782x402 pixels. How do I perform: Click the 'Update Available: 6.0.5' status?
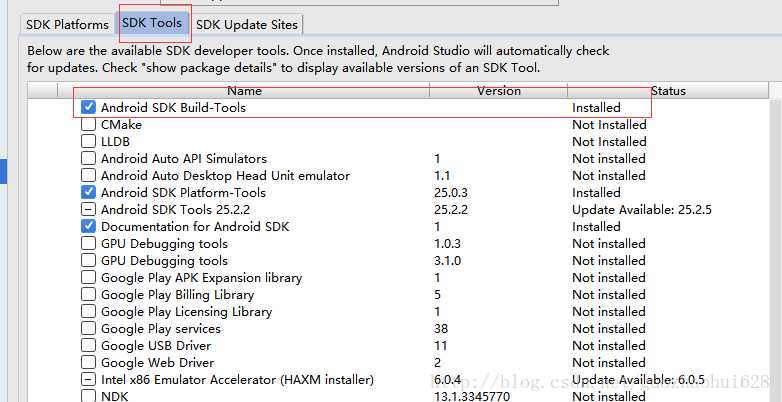638,380
